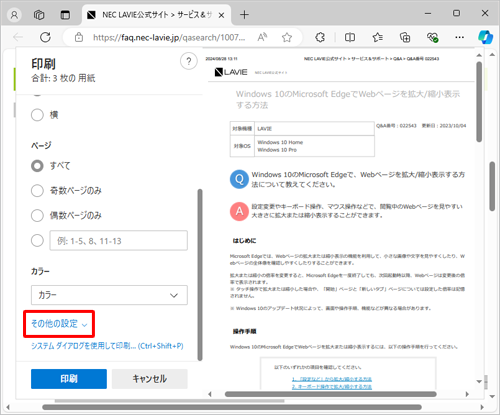View site information lock icon

click(x=79, y=37)
